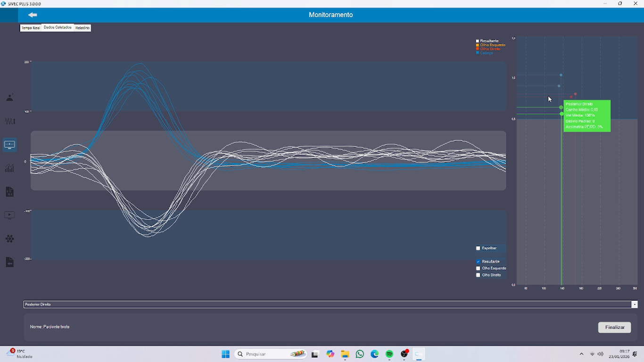The width and height of the screenshot is (644, 362).
Task: Click the video playback sidebar icon
Action: click(x=9, y=215)
